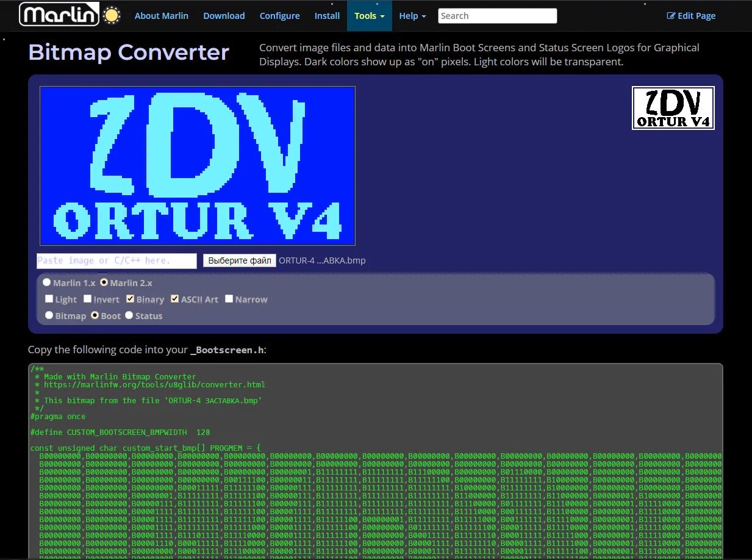The image size is (752, 560).
Task: Click the large blue ZDV preview image
Action: pos(198,166)
